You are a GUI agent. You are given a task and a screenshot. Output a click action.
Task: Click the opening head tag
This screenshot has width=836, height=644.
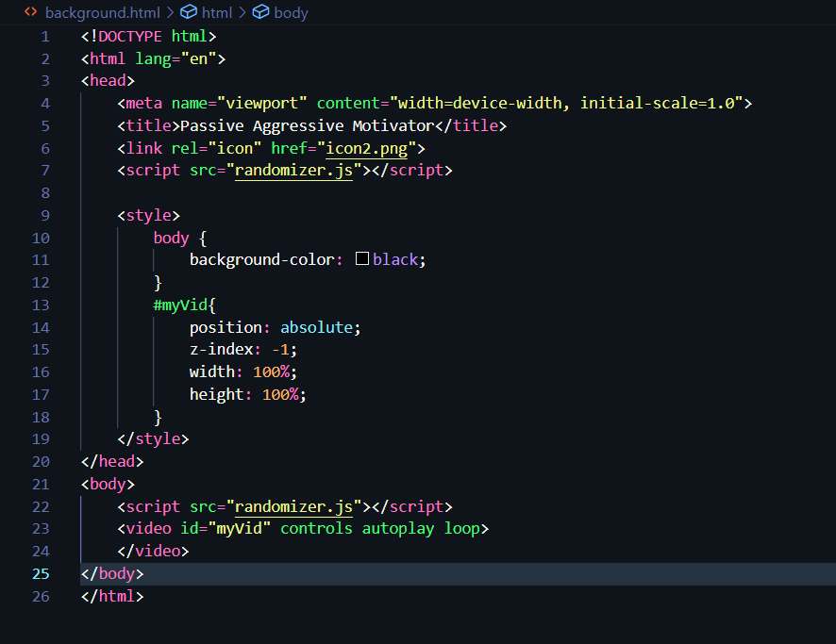tap(108, 81)
